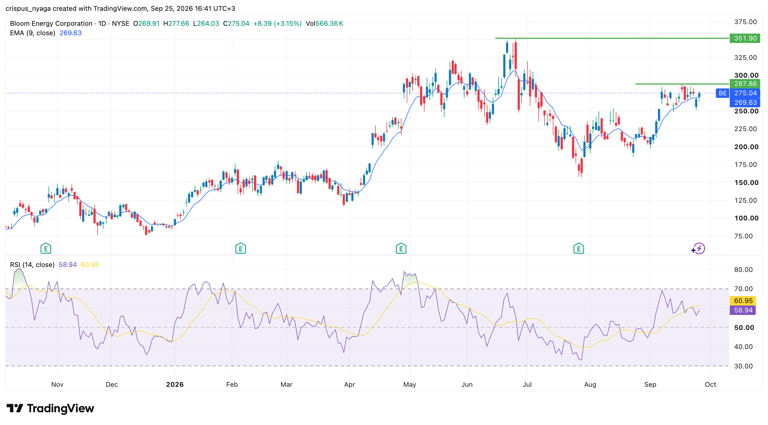Click the Apr label on time axis

click(x=349, y=384)
